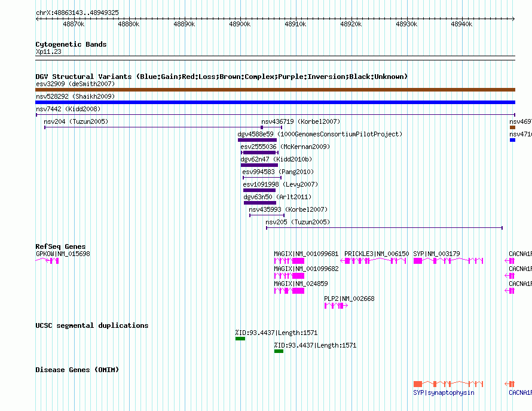Click the RefSeq Genes track title

coord(60,246)
